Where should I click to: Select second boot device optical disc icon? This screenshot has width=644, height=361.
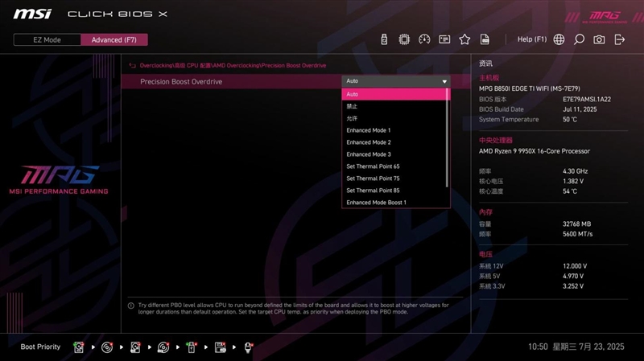point(107,347)
